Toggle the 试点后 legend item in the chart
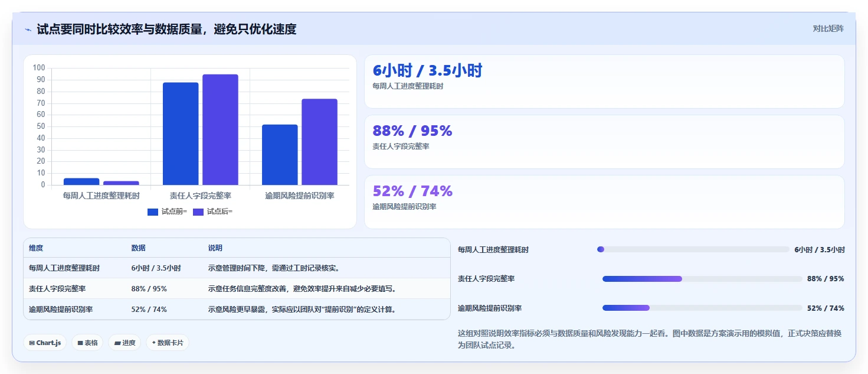The width and height of the screenshot is (868, 374). coord(212,212)
